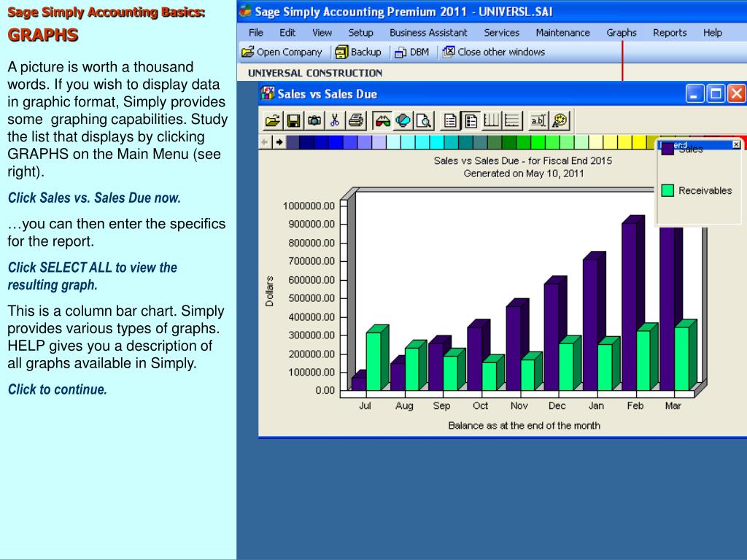Copy the chart with the camera icon
The image size is (747, 560).
click(x=314, y=120)
